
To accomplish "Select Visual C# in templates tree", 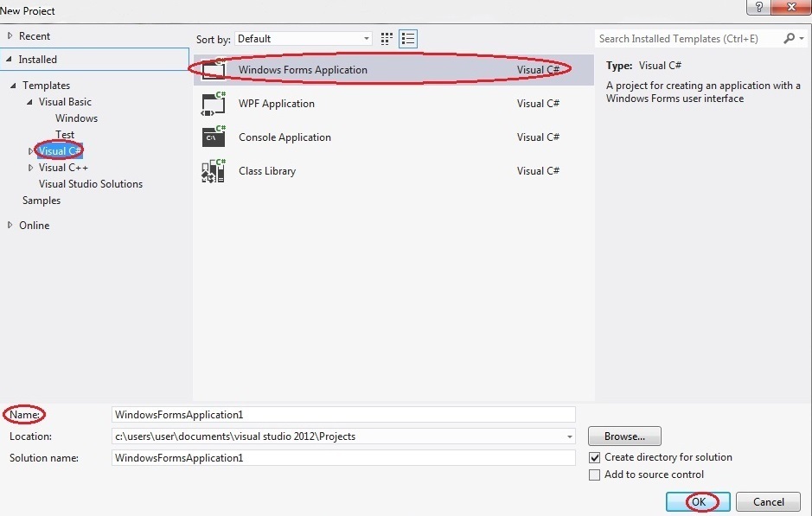I will coord(60,151).
